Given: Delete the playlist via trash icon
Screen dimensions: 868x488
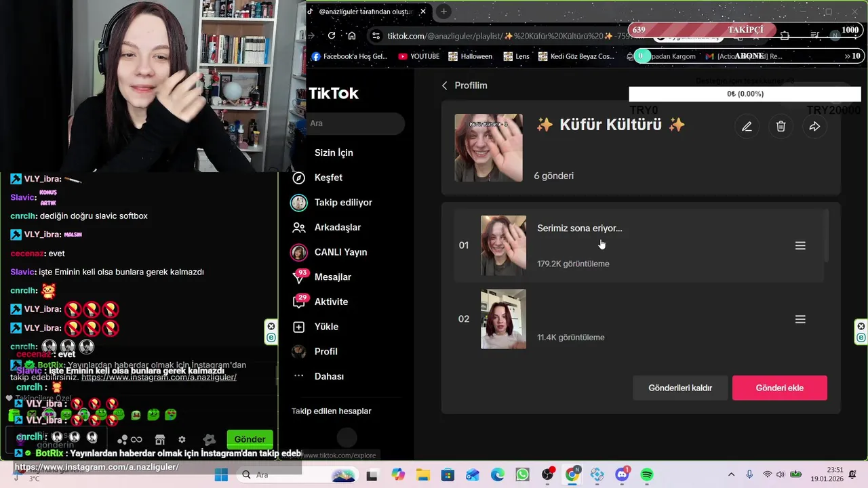Looking at the screenshot, I should (x=781, y=126).
